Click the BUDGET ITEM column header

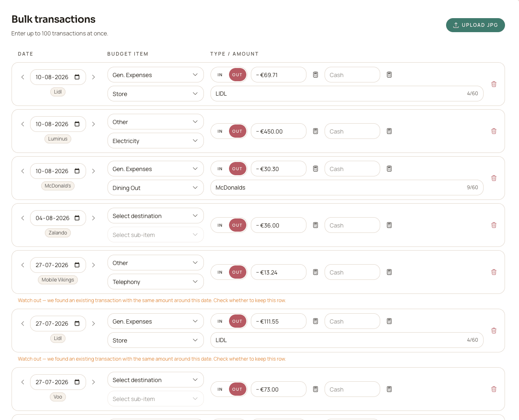tap(128, 54)
